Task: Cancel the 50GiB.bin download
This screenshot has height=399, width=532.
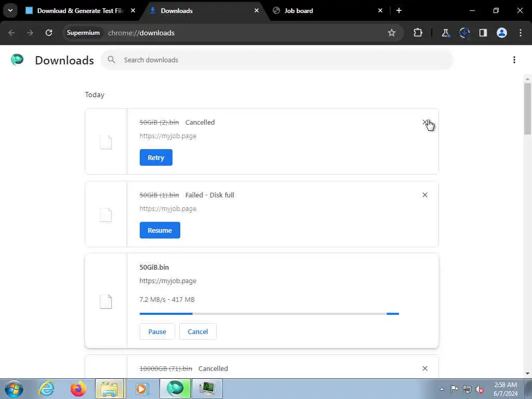Action: [x=198, y=331]
